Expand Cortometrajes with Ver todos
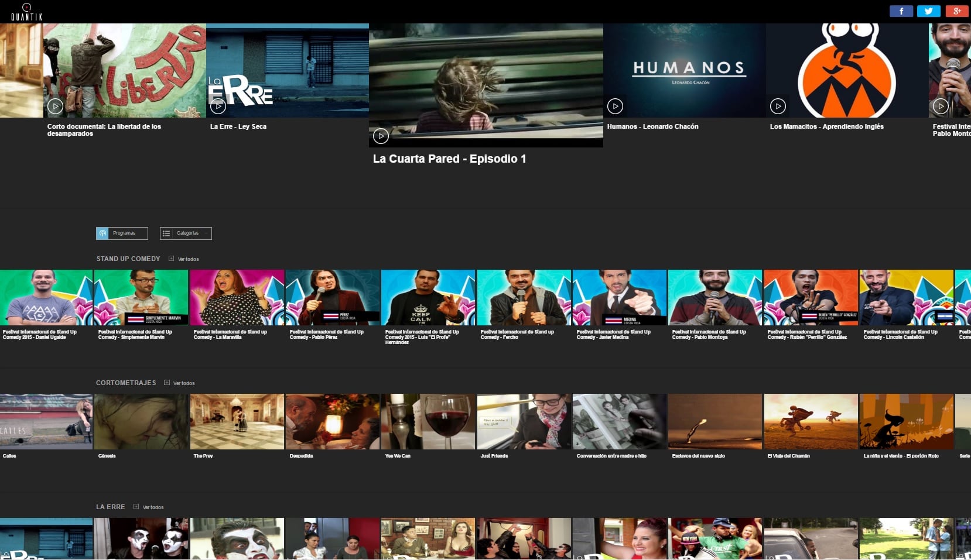Image resolution: width=971 pixels, height=560 pixels. point(180,383)
